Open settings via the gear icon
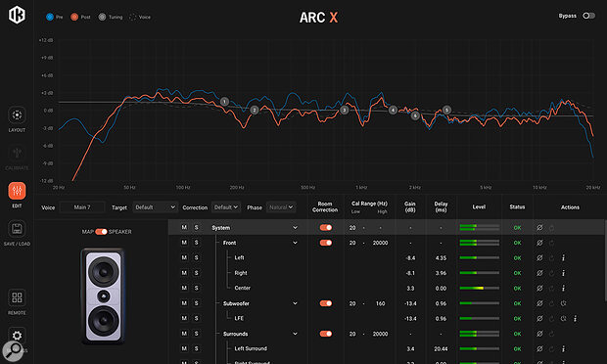The image size is (607, 364). [x=17, y=336]
